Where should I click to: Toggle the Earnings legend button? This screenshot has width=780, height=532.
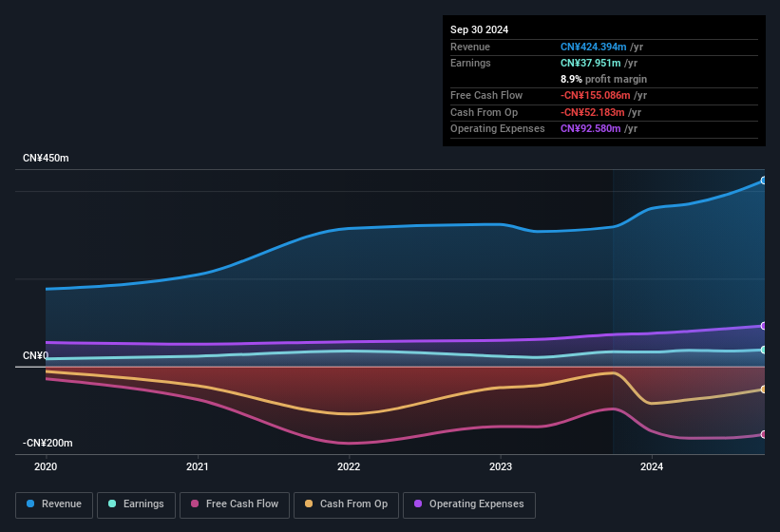click(x=136, y=504)
